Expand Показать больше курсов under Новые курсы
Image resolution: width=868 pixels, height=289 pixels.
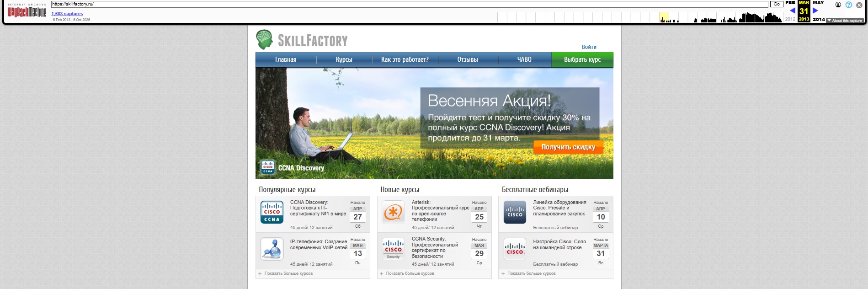pos(410,273)
